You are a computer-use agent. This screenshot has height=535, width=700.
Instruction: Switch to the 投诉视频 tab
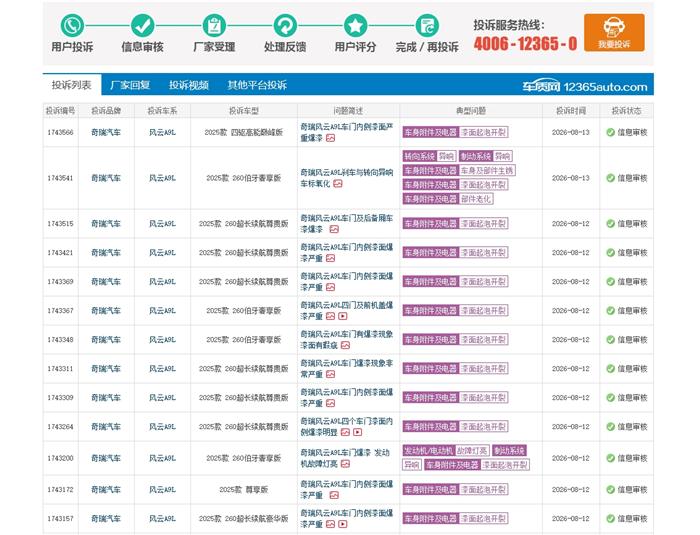(x=189, y=85)
